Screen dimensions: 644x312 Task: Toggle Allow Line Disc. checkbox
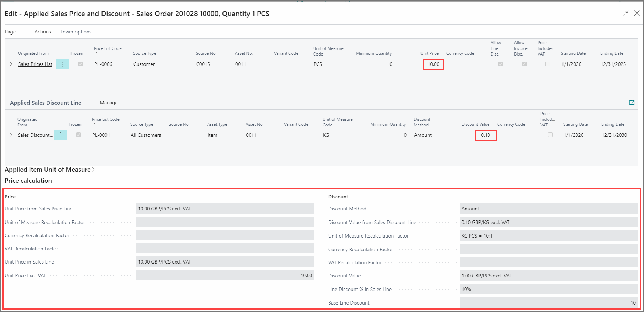pos(501,64)
